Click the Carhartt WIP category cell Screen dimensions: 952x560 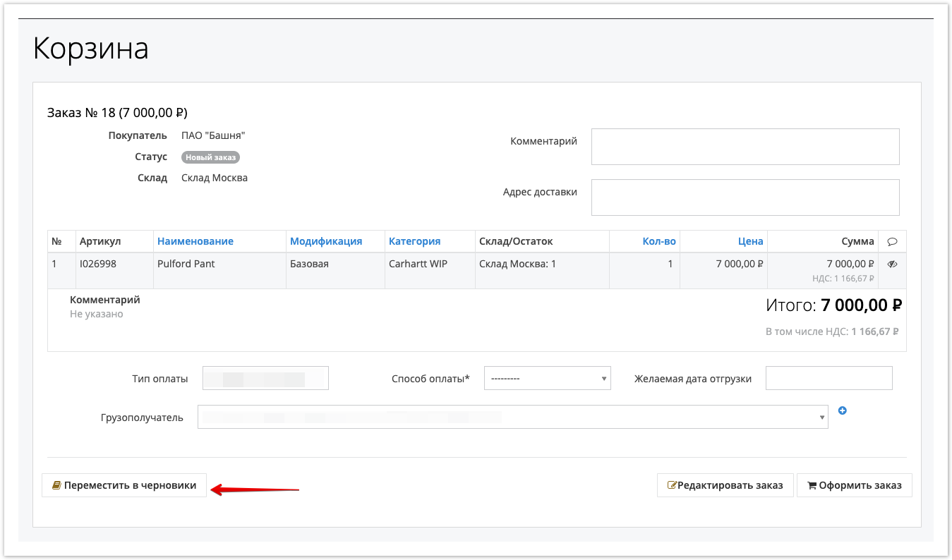pos(418,264)
